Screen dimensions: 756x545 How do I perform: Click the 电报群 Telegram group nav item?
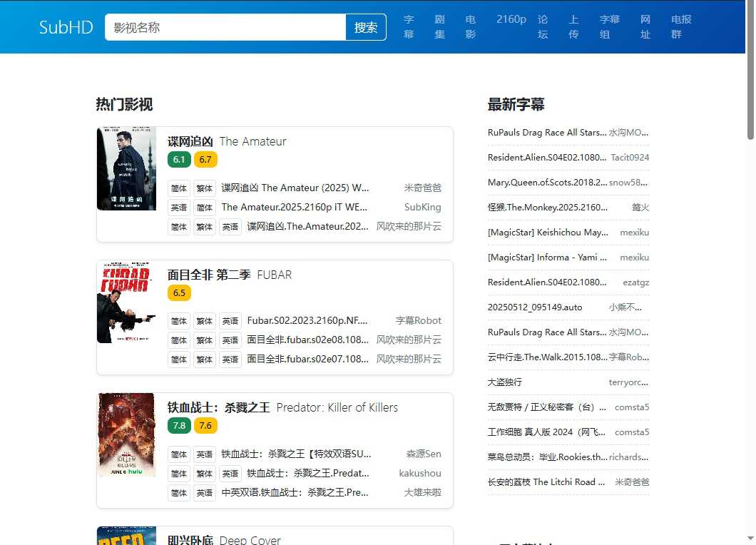(x=679, y=26)
